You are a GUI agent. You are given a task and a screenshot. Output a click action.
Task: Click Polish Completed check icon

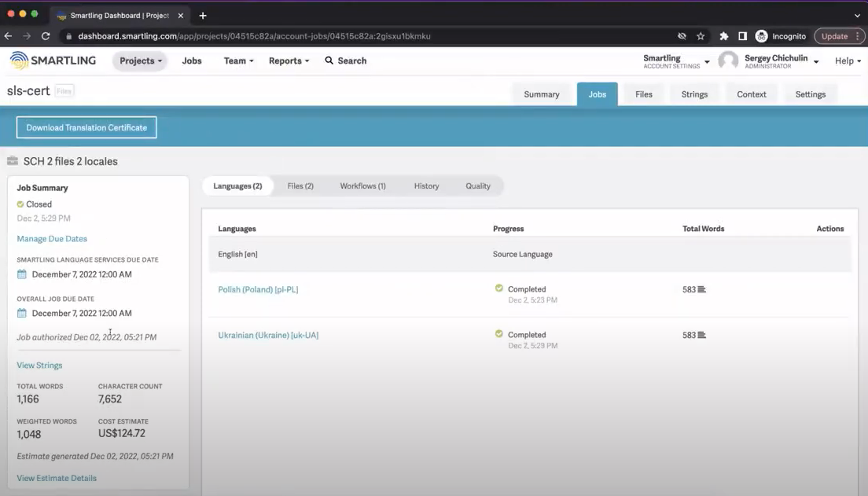498,288
